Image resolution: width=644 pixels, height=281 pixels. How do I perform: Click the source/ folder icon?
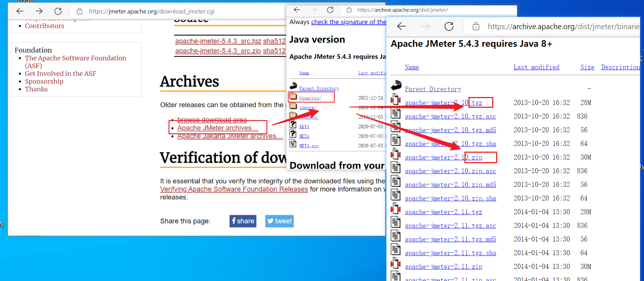click(293, 106)
